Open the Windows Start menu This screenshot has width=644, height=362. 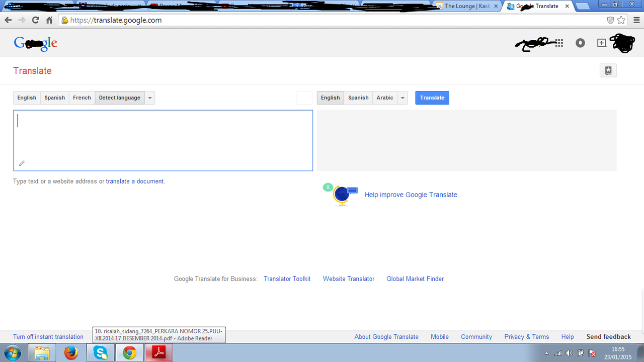[x=13, y=353]
